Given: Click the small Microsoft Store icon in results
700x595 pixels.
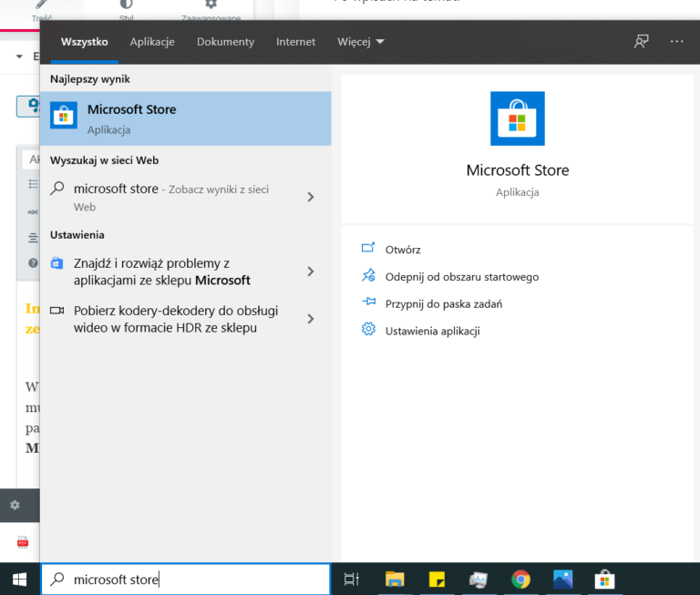Looking at the screenshot, I should coord(64,115).
